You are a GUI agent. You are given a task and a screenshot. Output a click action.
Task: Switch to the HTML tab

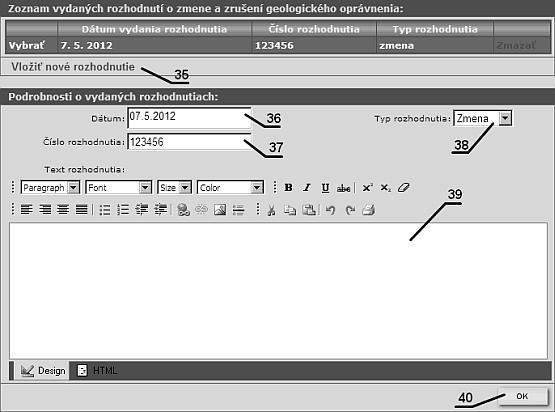pyautogui.click(x=98, y=371)
